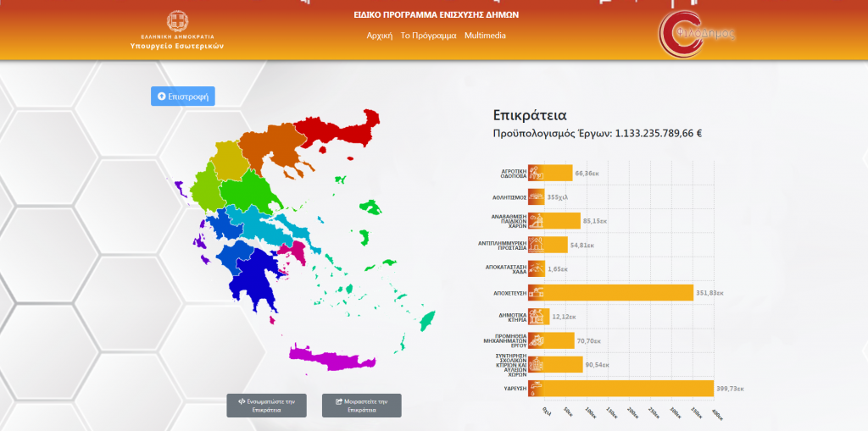Select the playground icon for ΑΝΑΒΑΘΜΙΣΗ ΠΑΙΔΙΚΩΝ ΧΑΡΩΝ

coord(536,221)
